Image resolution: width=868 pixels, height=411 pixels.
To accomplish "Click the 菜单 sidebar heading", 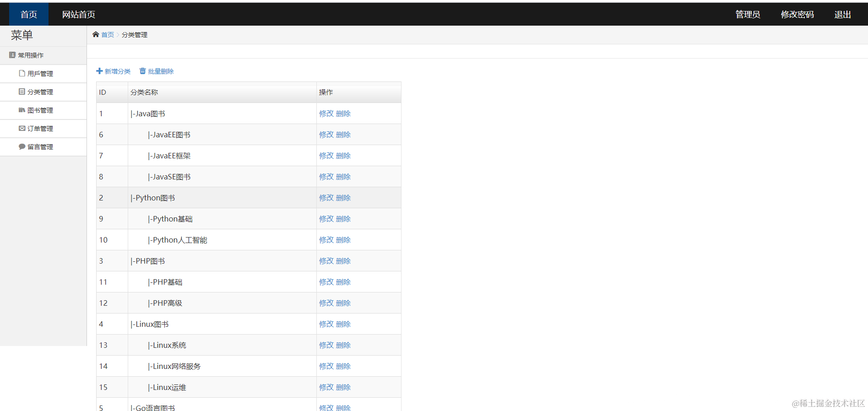I will coord(22,35).
